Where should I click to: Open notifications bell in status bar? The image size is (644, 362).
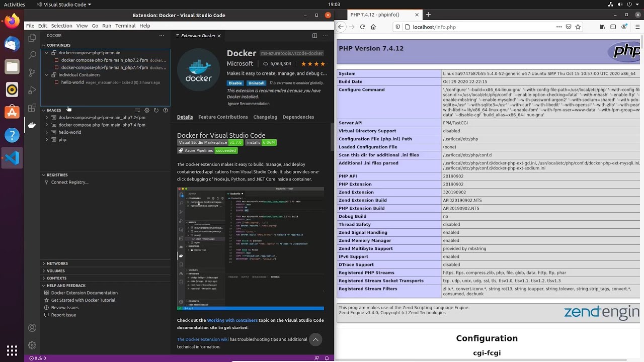coord(327,358)
